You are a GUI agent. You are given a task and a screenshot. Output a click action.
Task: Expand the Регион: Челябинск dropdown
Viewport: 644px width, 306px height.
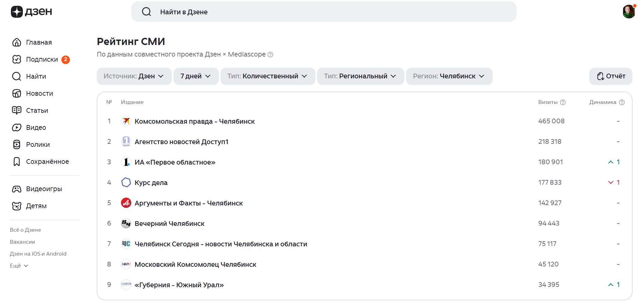click(x=449, y=76)
